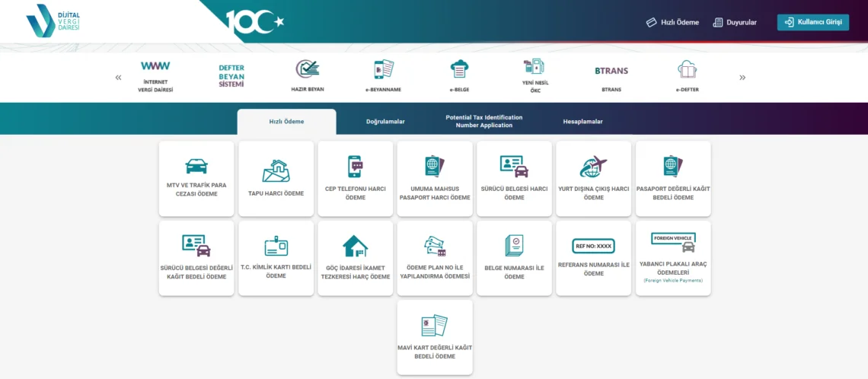Viewport: 868px width, 379px height.
Task: Select T.C. Kimlik Kartı Bedeli Ödeme
Action: point(276,258)
